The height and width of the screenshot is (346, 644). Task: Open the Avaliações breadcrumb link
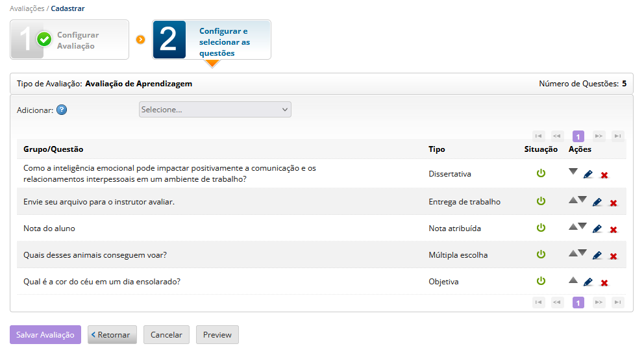pyautogui.click(x=27, y=8)
